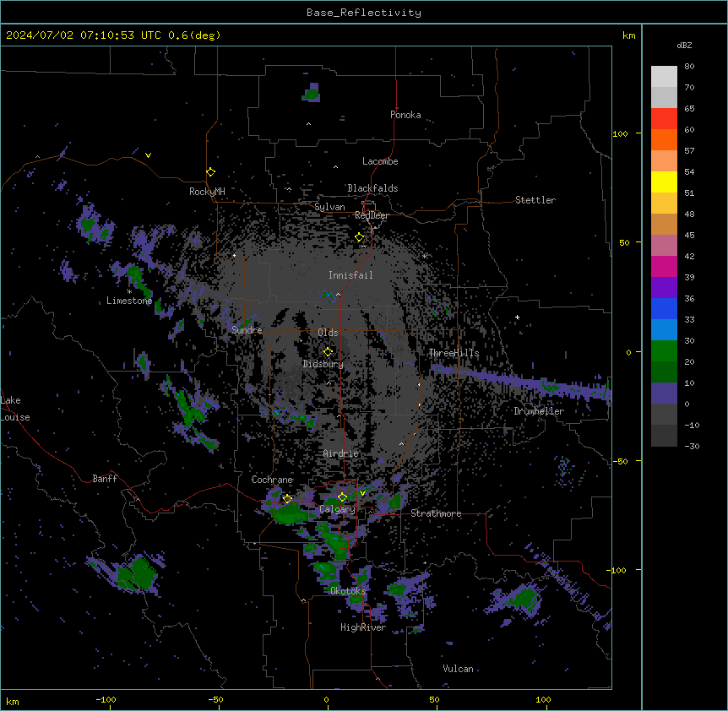Image resolution: width=728 pixels, height=711 pixels.
Task: Click the Airdrie city label
Action: (340, 453)
